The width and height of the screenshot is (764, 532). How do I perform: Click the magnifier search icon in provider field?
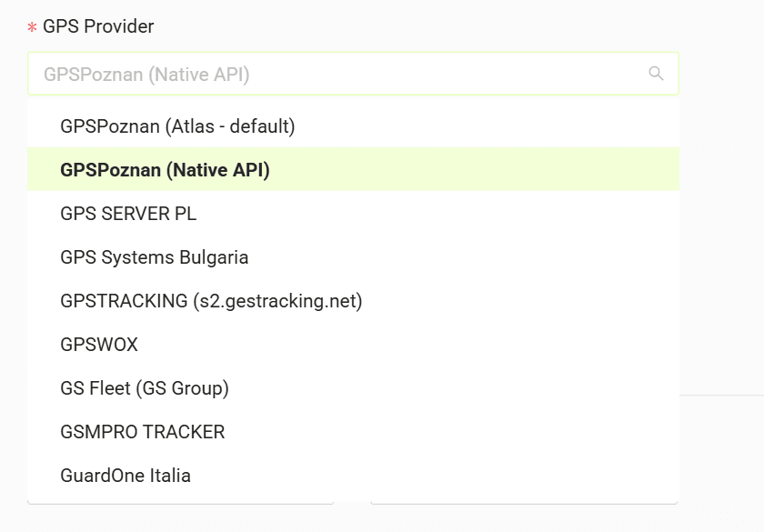656,74
